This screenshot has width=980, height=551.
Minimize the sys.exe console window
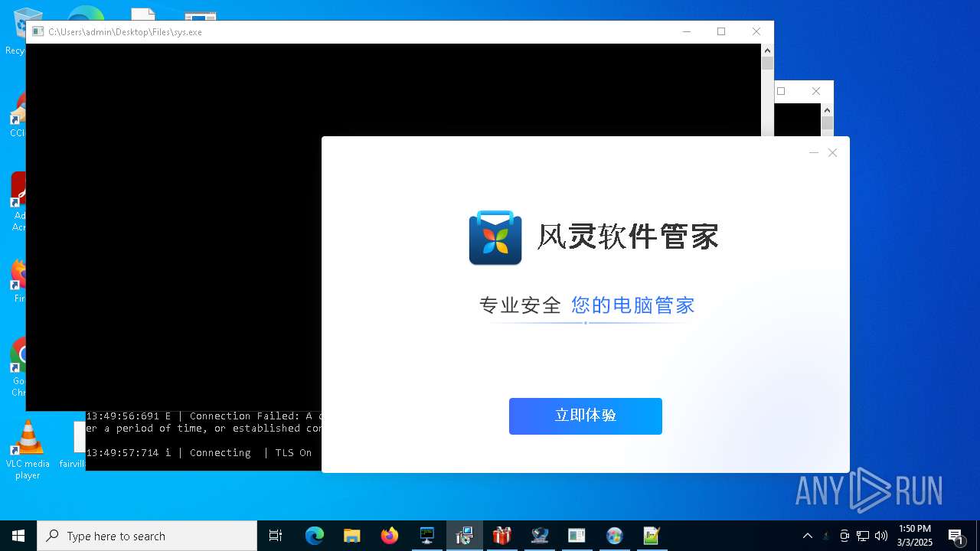[x=686, y=31]
